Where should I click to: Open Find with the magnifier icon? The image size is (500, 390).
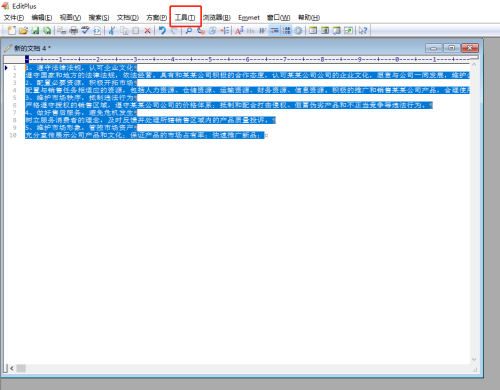point(188,31)
